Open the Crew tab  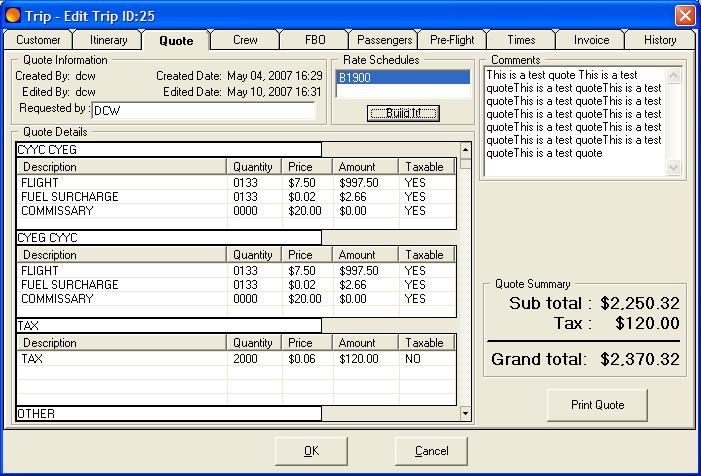[x=245, y=40]
